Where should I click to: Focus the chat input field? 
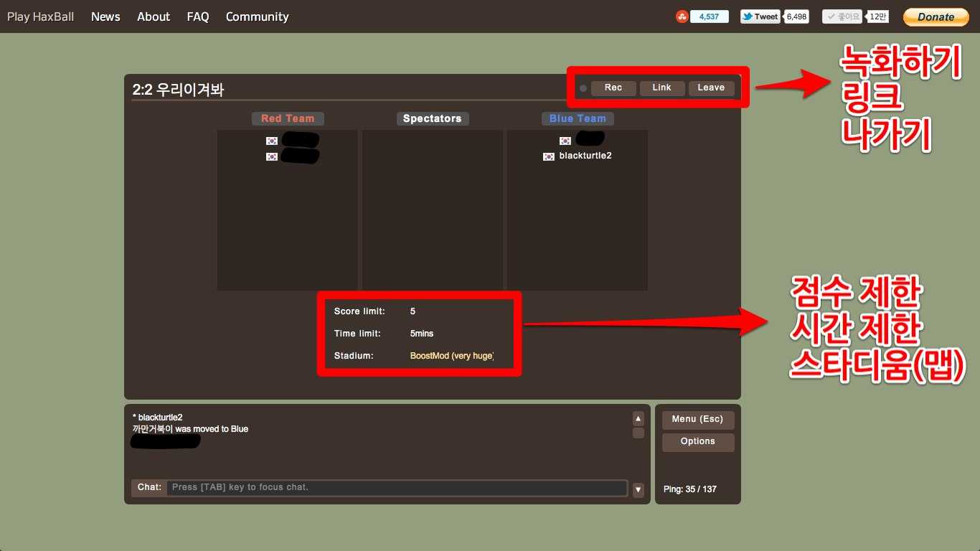397,488
